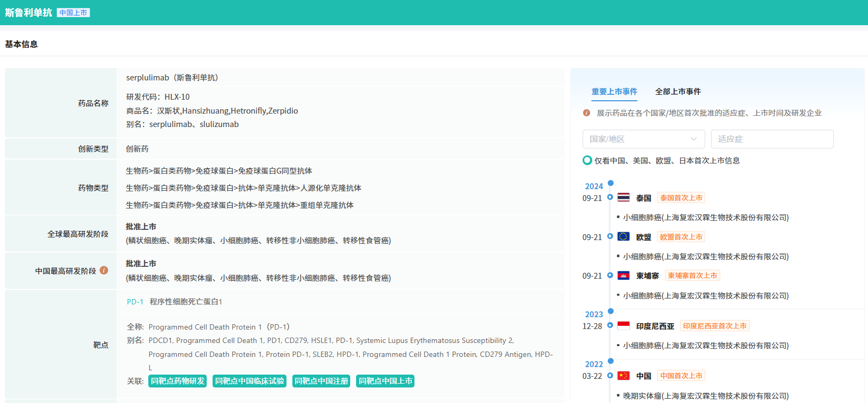Click the China flag icon
868x403 pixels.
[623, 376]
